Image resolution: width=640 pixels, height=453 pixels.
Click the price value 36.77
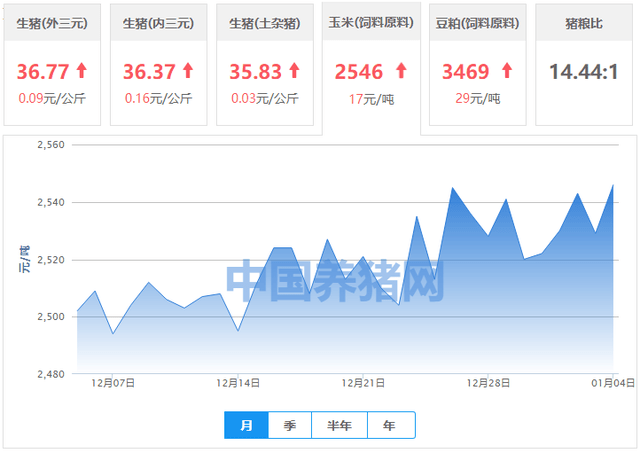[43, 72]
